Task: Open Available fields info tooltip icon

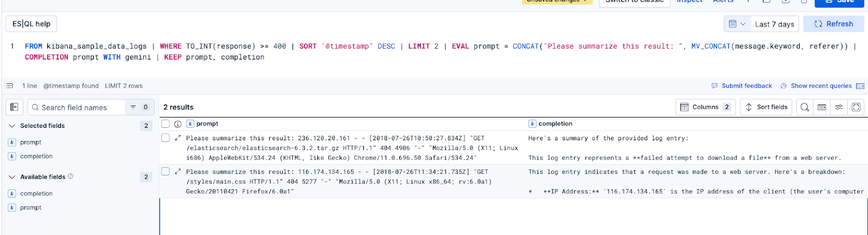Action: point(71,177)
